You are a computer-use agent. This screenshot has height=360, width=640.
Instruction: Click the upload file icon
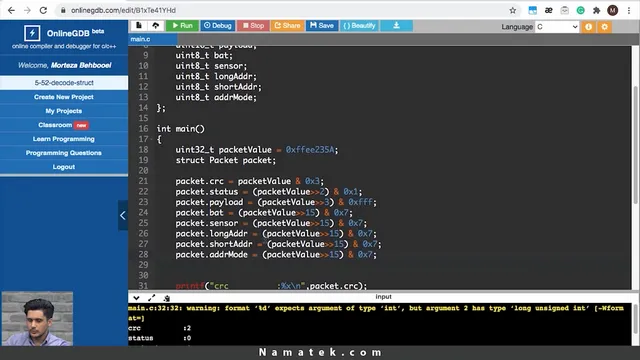156,26
